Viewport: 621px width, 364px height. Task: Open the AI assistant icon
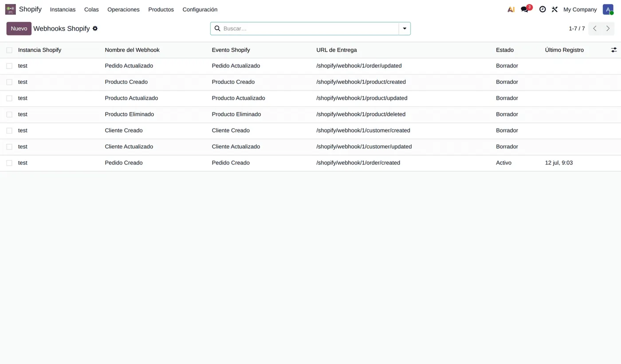pyautogui.click(x=511, y=9)
